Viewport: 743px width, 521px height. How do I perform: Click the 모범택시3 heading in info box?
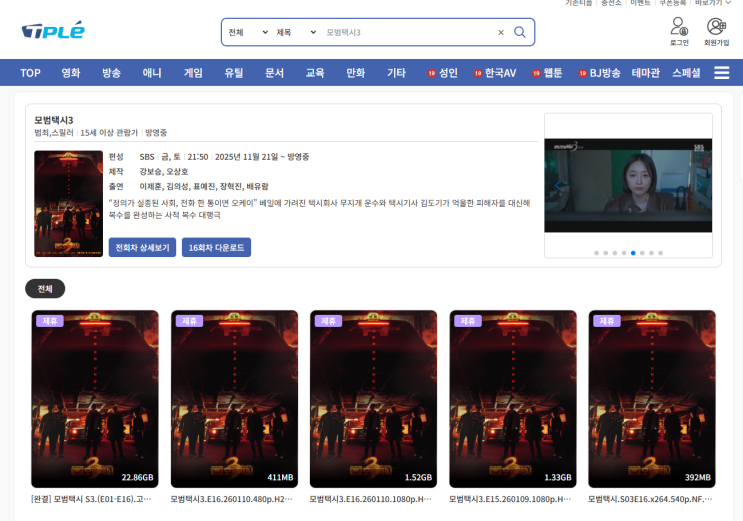[54, 120]
